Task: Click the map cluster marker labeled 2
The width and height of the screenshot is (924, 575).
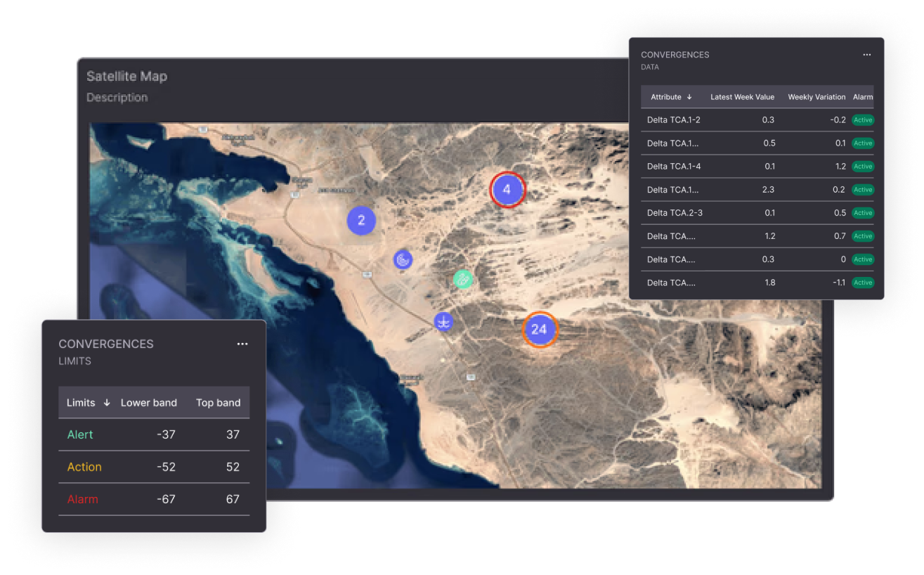Action: (361, 220)
